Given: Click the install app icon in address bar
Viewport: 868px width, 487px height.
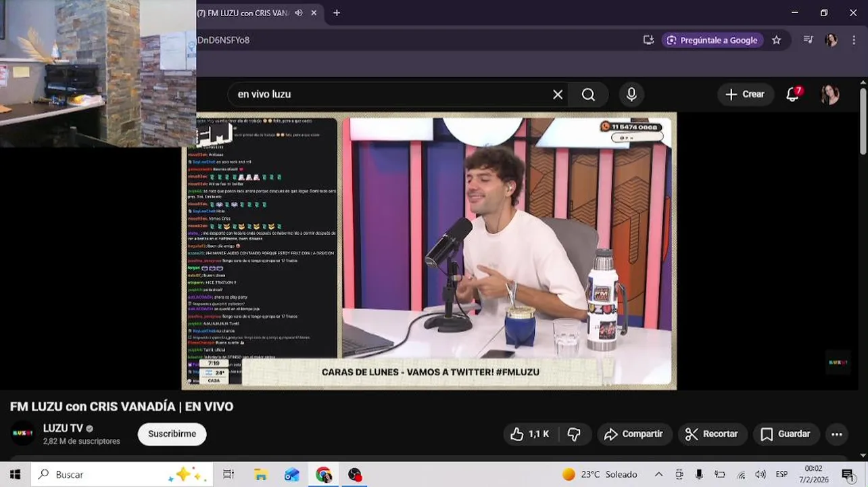Looking at the screenshot, I should [648, 40].
